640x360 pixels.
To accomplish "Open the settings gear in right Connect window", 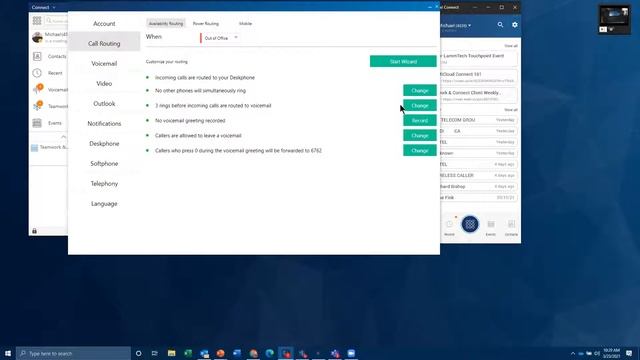I will pyautogui.click(x=515, y=25).
